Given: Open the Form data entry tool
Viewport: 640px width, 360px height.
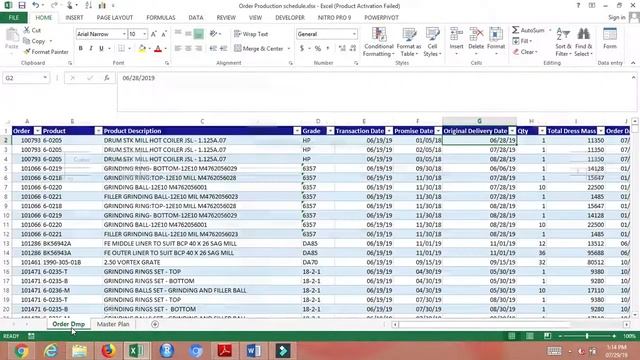Looking at the screenshot, I should tap(610, 39).
